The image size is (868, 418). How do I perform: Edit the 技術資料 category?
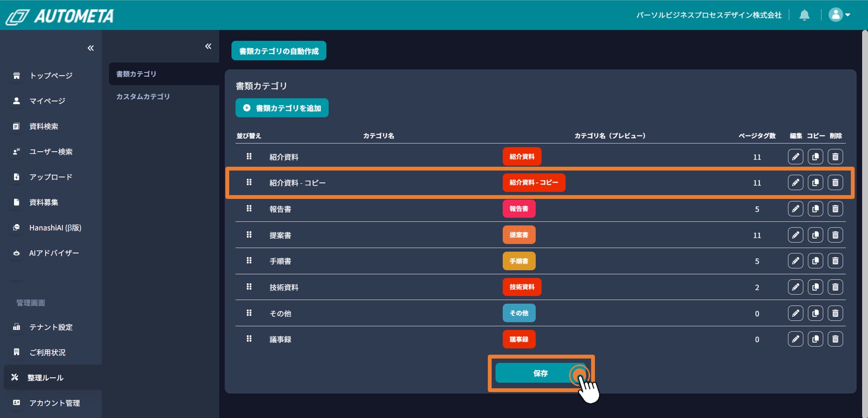[x=795, y=287]
